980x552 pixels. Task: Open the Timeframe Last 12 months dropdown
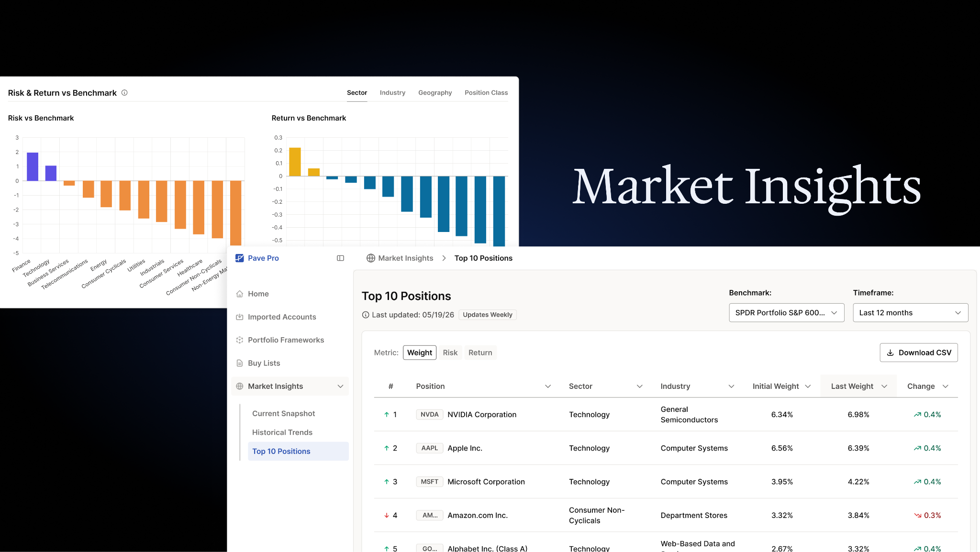click(x=910, y=313)
